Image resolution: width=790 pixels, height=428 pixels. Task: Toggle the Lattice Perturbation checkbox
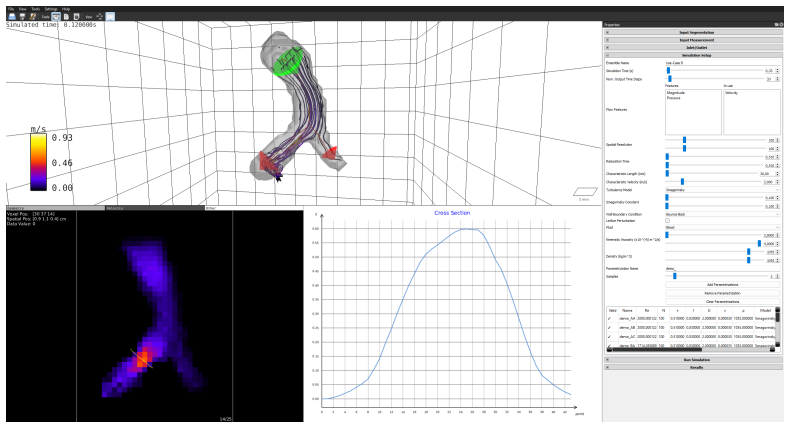668,221
